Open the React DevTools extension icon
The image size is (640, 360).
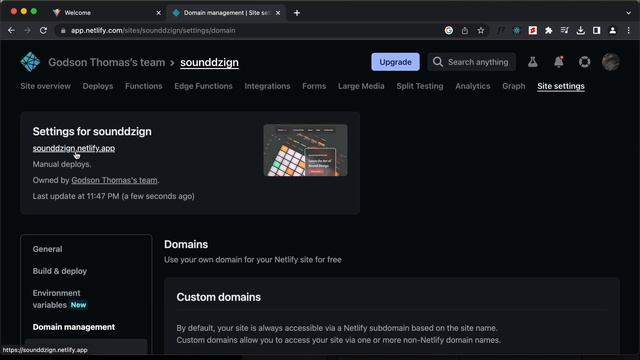(517, 30)
